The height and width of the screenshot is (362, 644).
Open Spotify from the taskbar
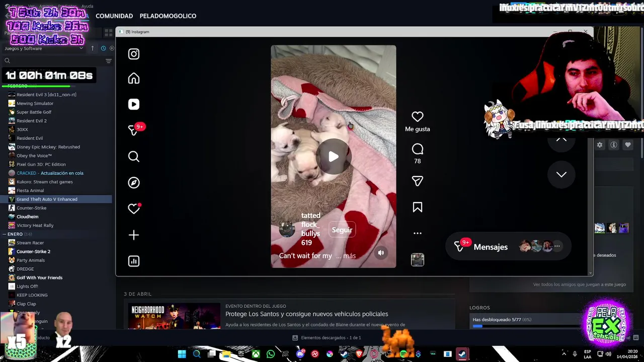(x=404, y=354)
